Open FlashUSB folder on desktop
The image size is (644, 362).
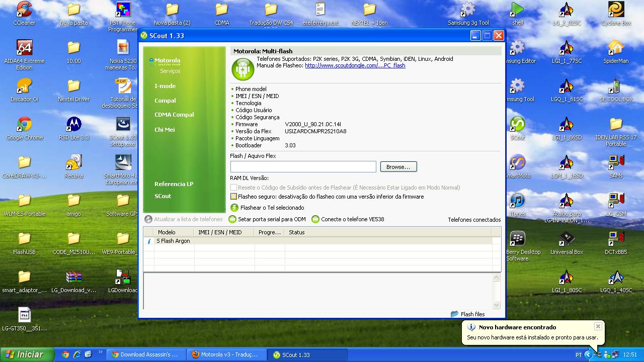[24, 243]
